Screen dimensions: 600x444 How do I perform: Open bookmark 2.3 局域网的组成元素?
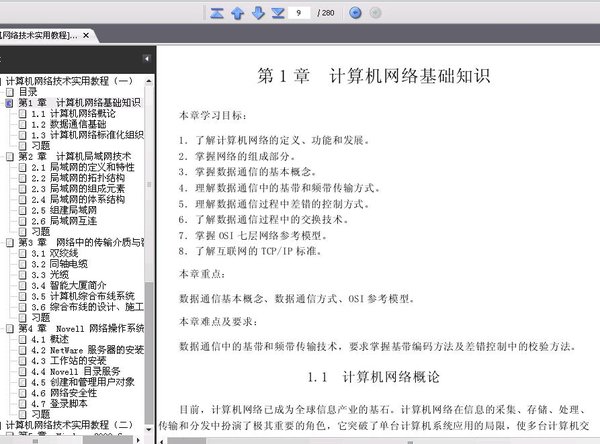[78, 189]
